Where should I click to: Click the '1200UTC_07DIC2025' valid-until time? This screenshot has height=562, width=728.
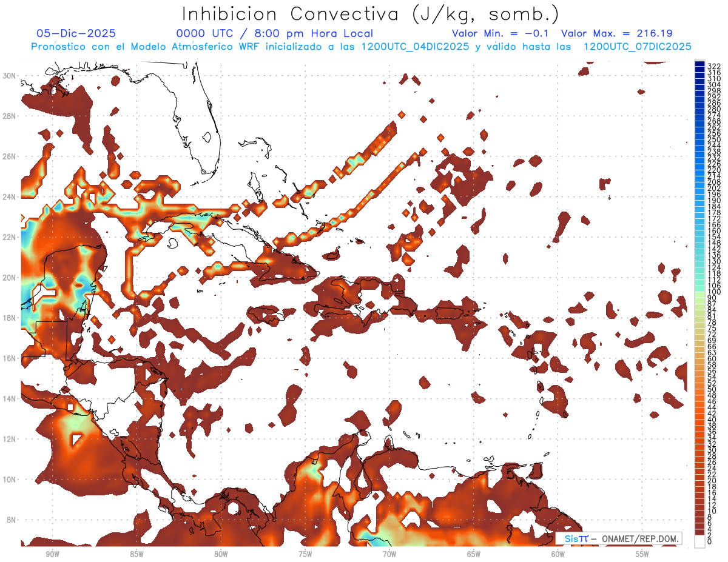coord(636,47)
